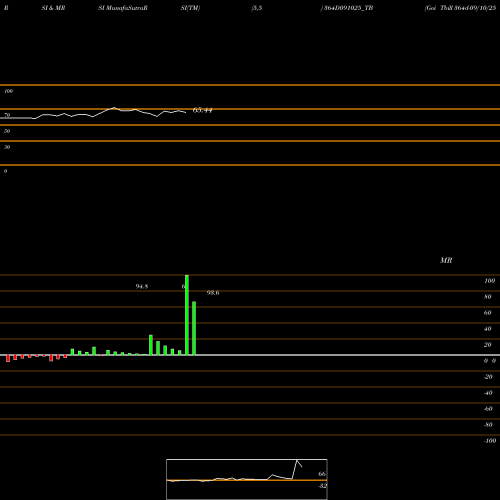The height and width of the screenshot is (500, 500).
Task: Click the RSI axis label 70
Action: 7,115
